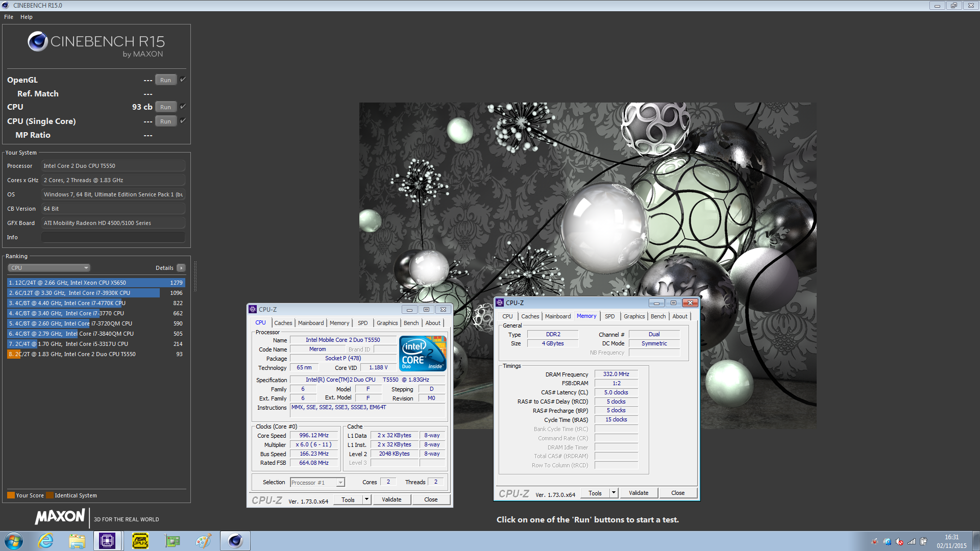Open the ranking Details arrow button
Screen dimensions: 980x551
coord(181,268)
